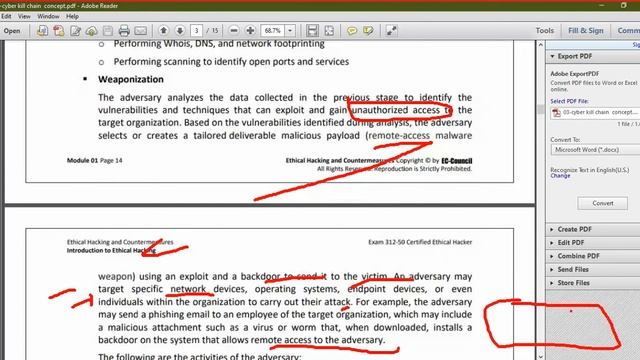The height and width of the screenshot is (360, 640).
Task: Select the 03-cyber kill chain concept file
Action: click(600, 112)
